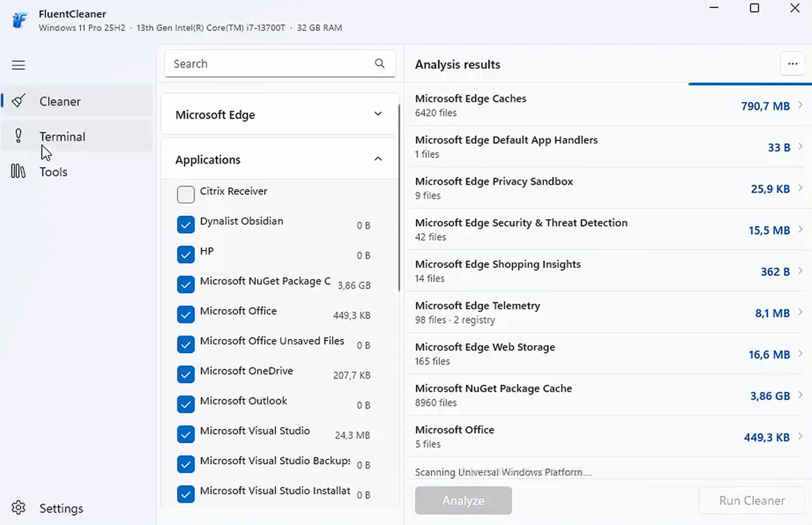812x525 pixels.
Task: Click the FluentCleaner app logo icon
Action: [20, 20]
